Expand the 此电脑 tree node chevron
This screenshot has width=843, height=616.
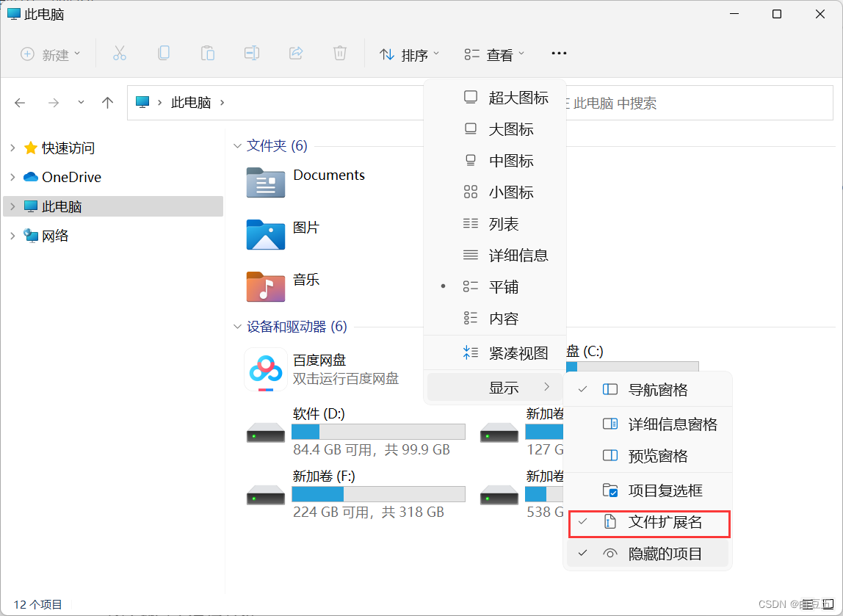pos(13,206)
